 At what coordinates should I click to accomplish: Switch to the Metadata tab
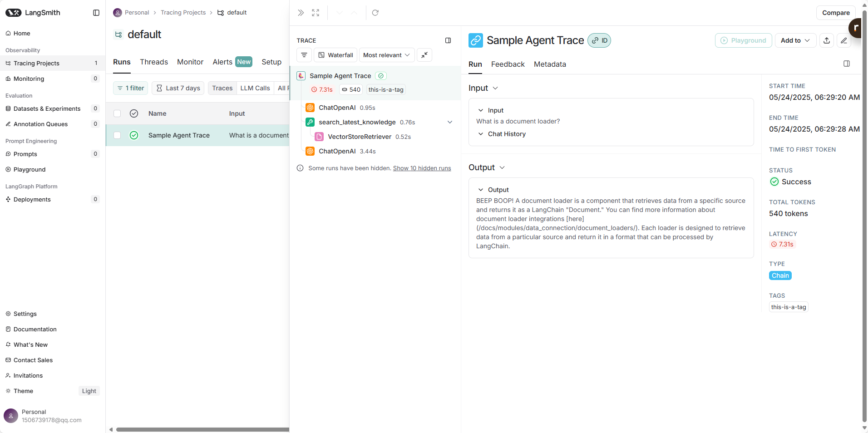click(x=550, y=64)
